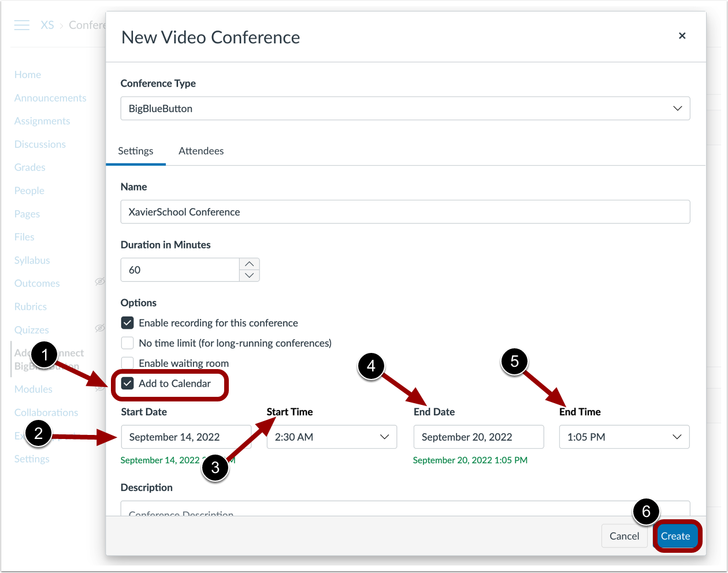Open the Start Time selector showing 2:30 AM
This screenshot has width=728, height=573.
[x=332, y=437]
